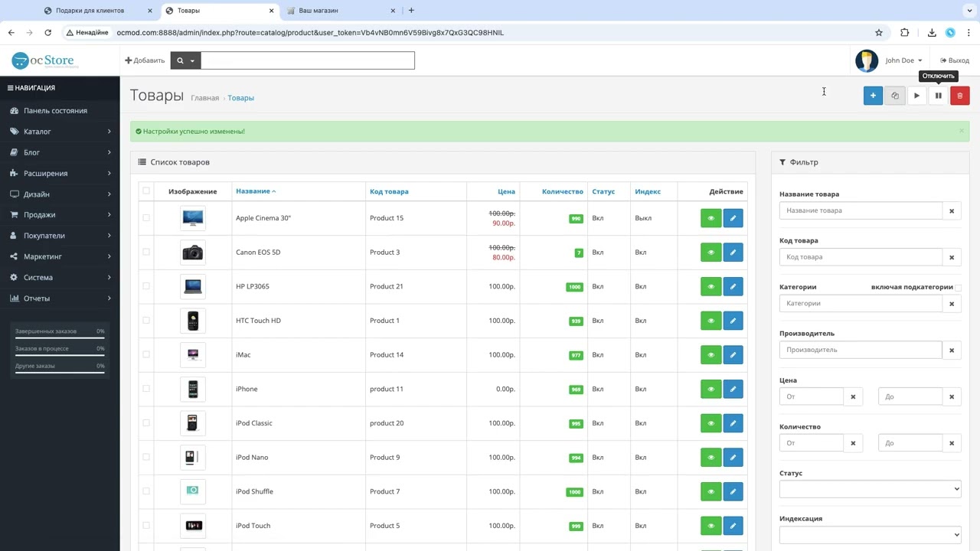Sort by Название column header

(x=256, y=191)
